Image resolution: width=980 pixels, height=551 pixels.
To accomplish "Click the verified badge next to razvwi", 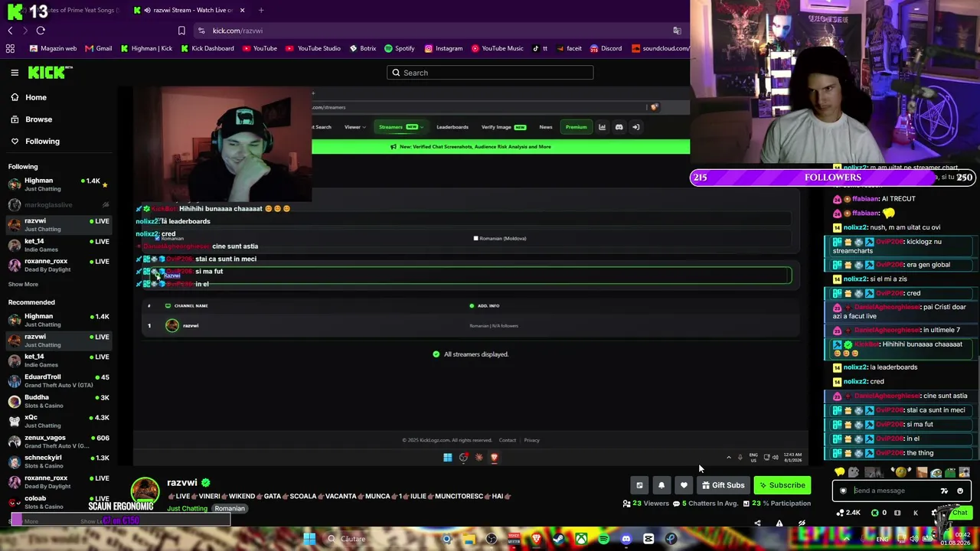I will pos(205,483).
